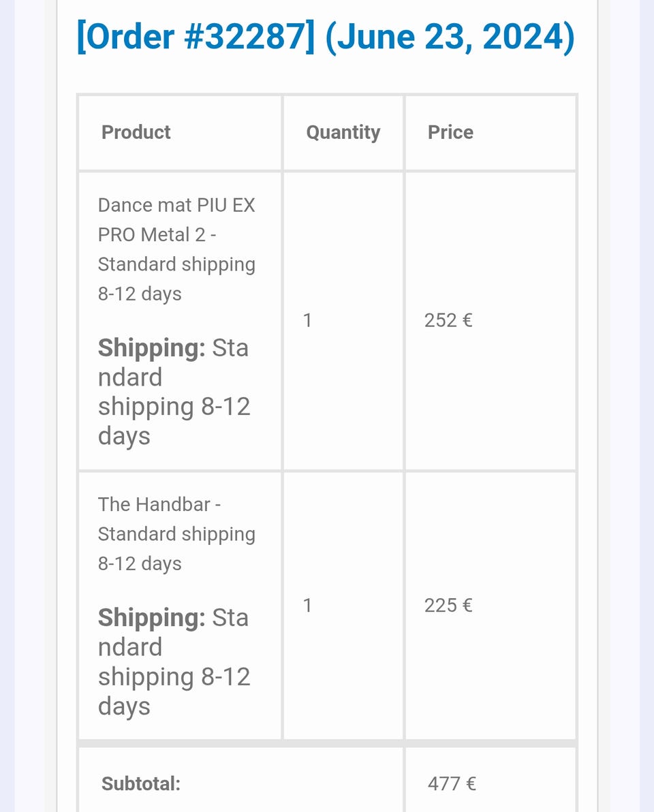
Task: Click the June 23, 2024 date text
Action: coord(450,36)
